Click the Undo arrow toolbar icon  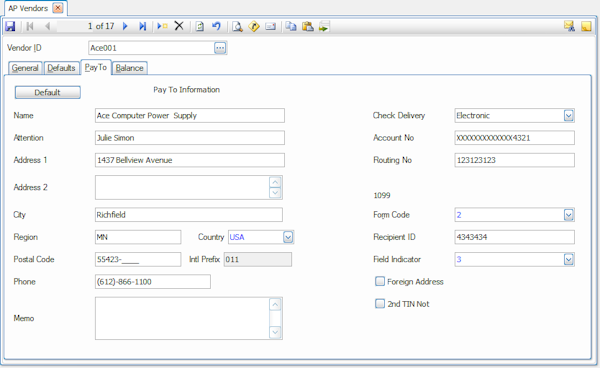tap(216, 26)
